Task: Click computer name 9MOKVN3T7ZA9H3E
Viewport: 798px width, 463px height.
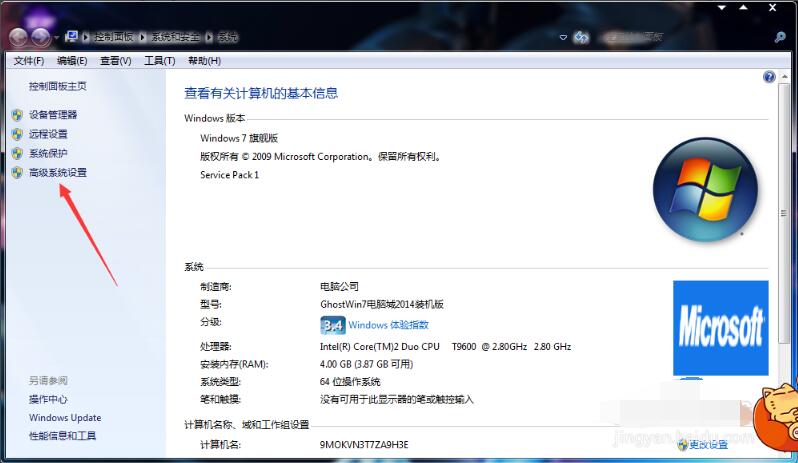Action: point(364,445)
